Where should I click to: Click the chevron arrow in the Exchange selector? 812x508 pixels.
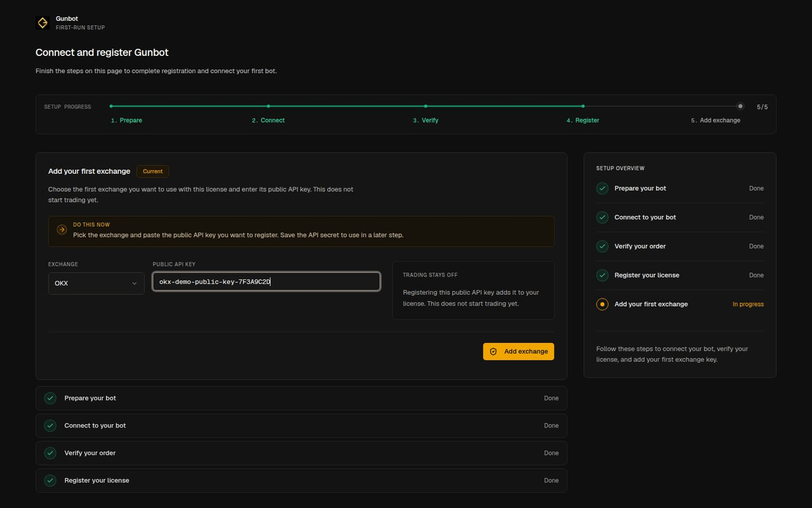[x=134, y=283]
